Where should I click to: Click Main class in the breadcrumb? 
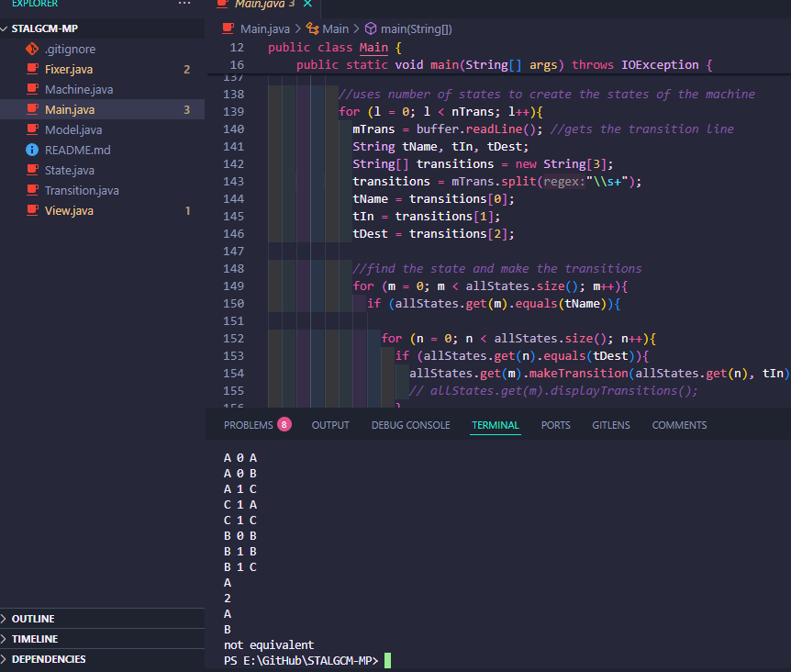point(336,28)
